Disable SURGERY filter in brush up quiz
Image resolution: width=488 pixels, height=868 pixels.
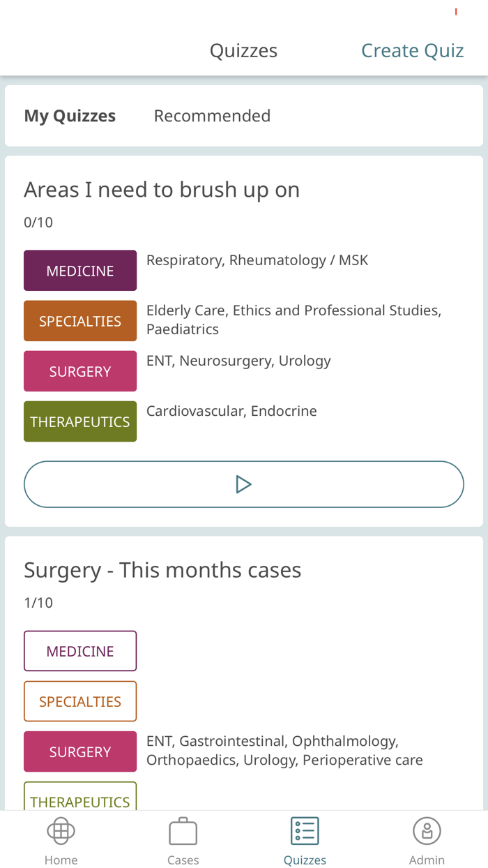point(80,371)
